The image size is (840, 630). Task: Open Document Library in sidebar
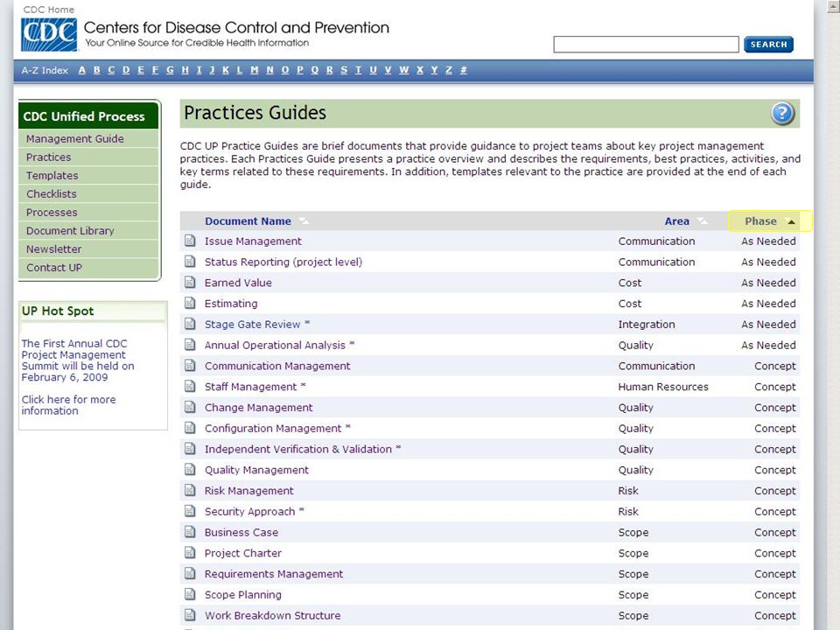[70, 231]
